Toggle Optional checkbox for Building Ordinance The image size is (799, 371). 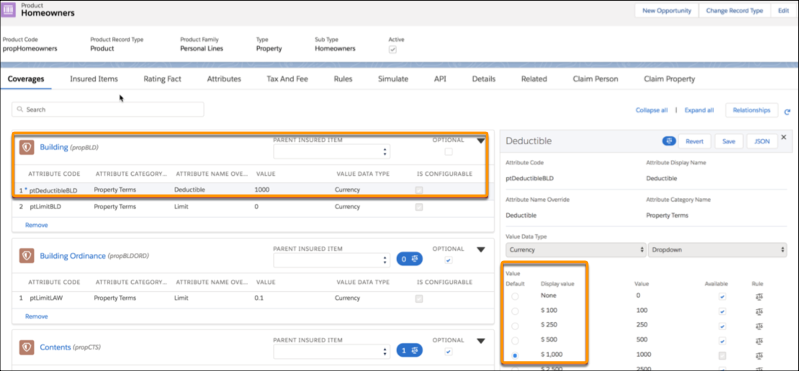[x=448, y=260]
